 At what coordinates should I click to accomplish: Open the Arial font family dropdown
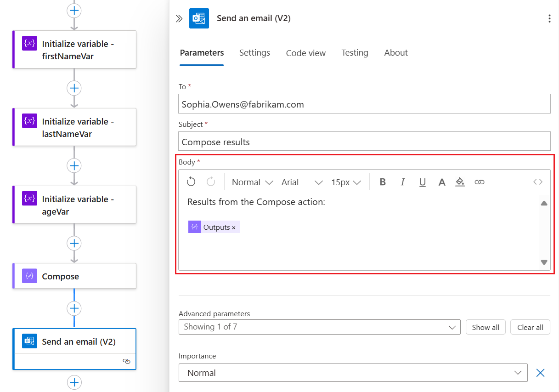pos(302,182)
